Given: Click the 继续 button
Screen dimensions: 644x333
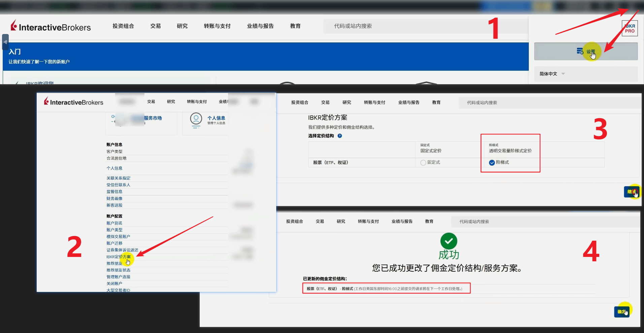Looking at the screenshot, I should tap(632, 192).
